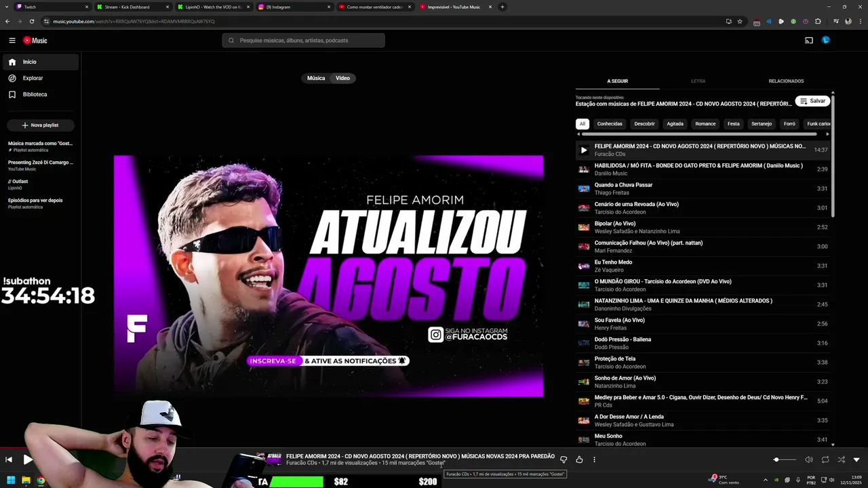Open the RELACIONADOS tab
Viewport: 868px width, 488px height.
(x=786, y=81)
